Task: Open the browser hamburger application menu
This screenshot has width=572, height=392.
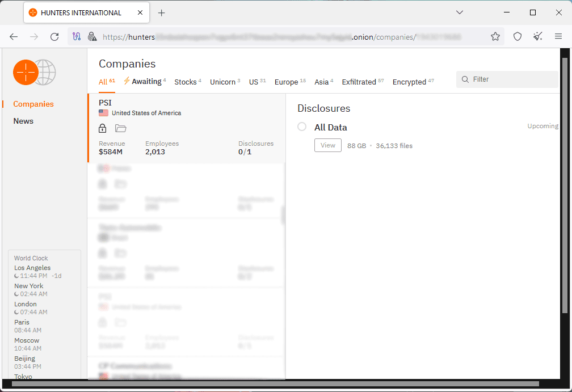Action: [x=558, y=36]
